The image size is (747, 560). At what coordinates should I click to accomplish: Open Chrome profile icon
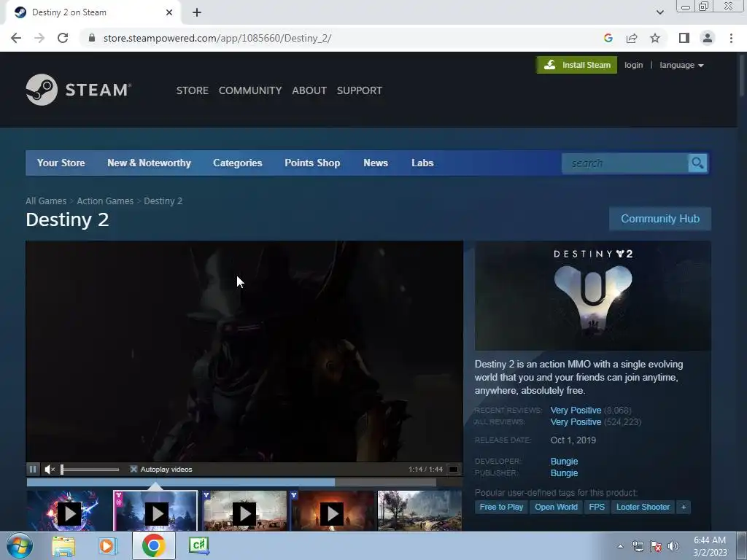[708, 38]
